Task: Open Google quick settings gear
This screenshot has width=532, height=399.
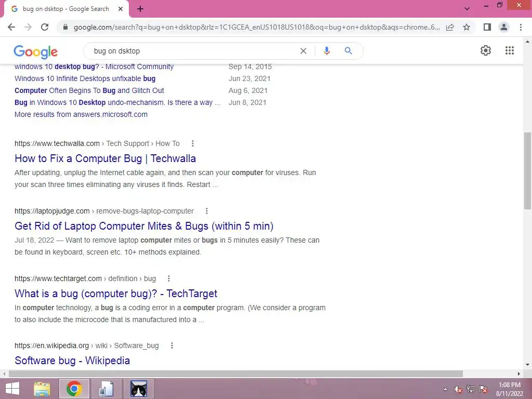Action: [x=486, y=50]
